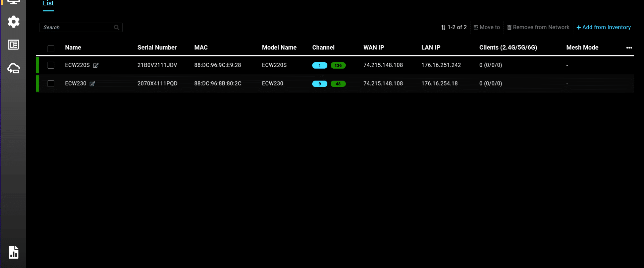Focus the Search input field
Screen dimensions: 644x268
click(x=81, y=27)
